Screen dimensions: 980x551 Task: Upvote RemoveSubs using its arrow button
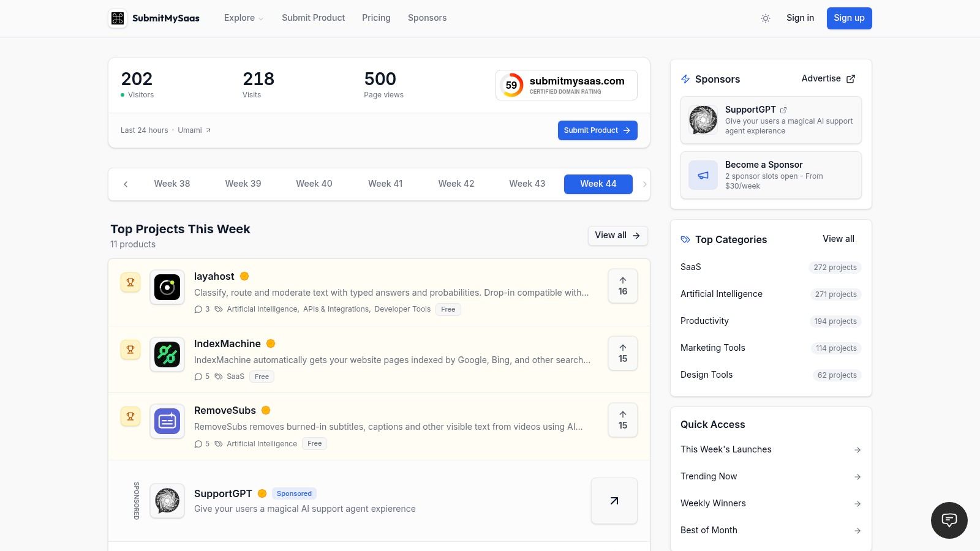tap(623, 420)
